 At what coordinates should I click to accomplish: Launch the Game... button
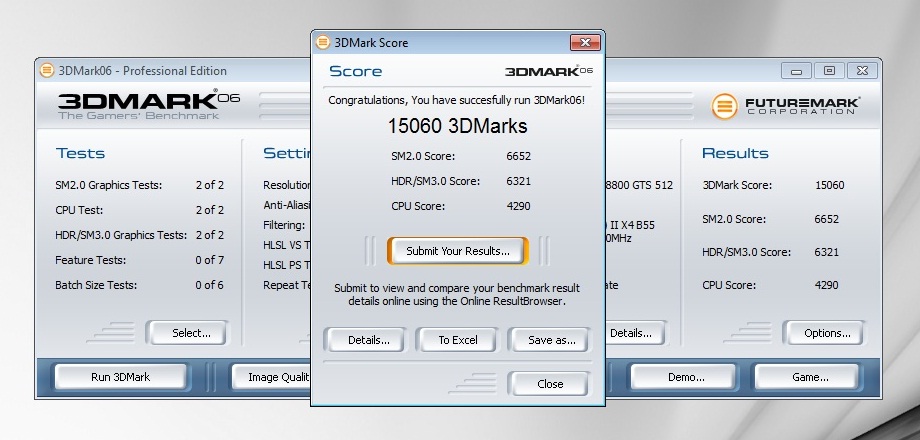[809, 377]
